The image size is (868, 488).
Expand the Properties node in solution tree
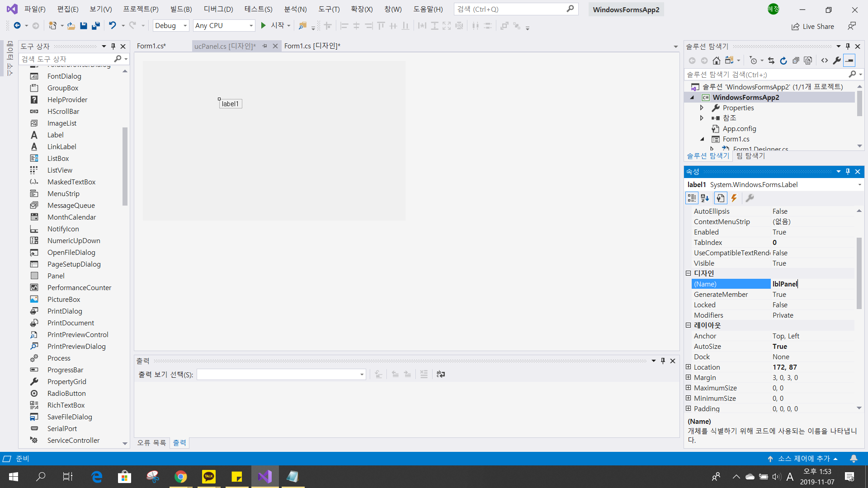pos(702,108)
